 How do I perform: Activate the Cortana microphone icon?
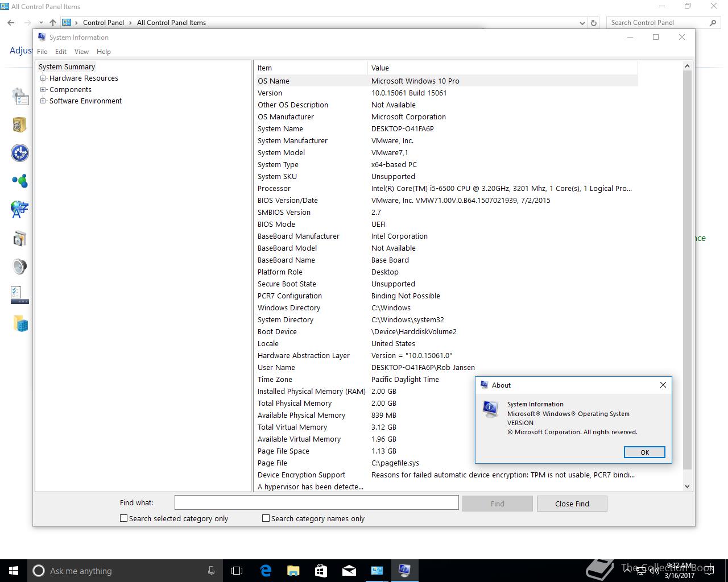pyautogui.click(x=211, y=571)
